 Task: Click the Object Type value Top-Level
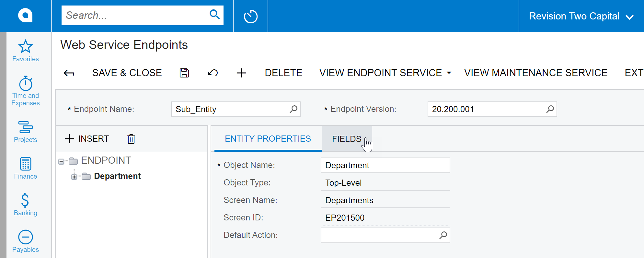pyautogui.click(x=343, y=183)
